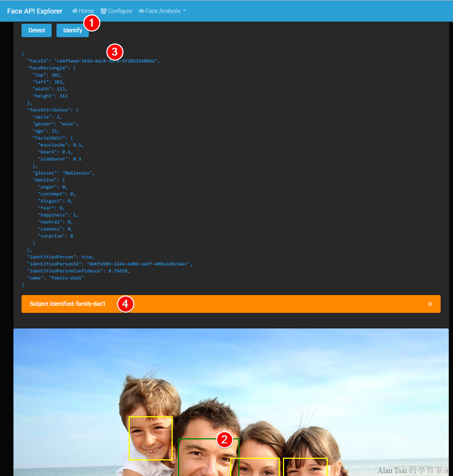Click the caret arrow after Face Analysis
This screenshot has width=453, height=476.
185,11
